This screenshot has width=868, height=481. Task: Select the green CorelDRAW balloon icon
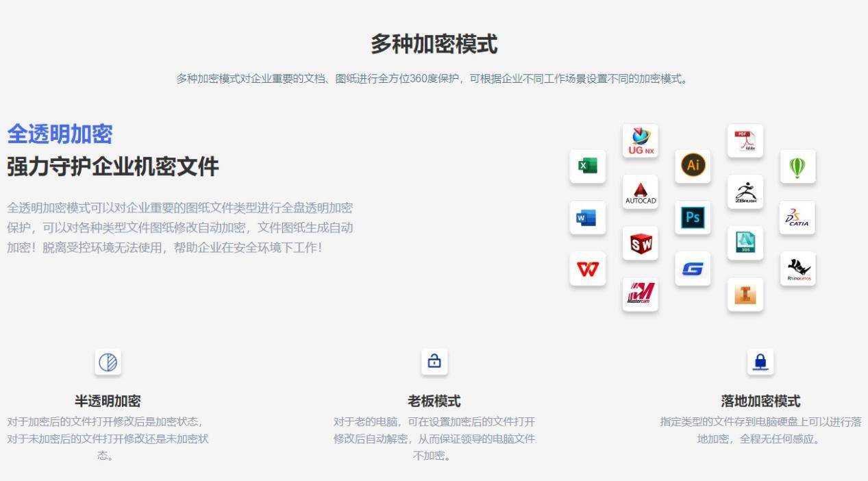click(797, 166)
